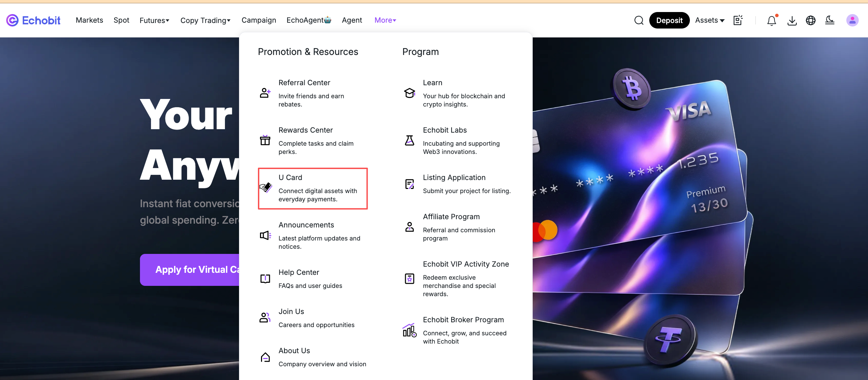Click the Referral Center person-plus icon
Viewport: 868px width, 380px height.
tap(265, 93)
